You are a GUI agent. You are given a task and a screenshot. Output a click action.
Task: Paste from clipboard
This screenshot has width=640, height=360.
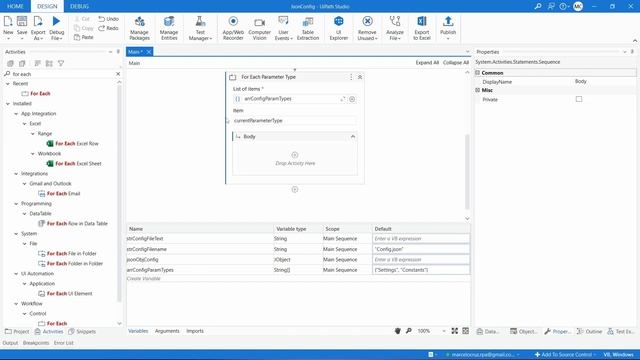pyautogui.click(x=84, y=37)
